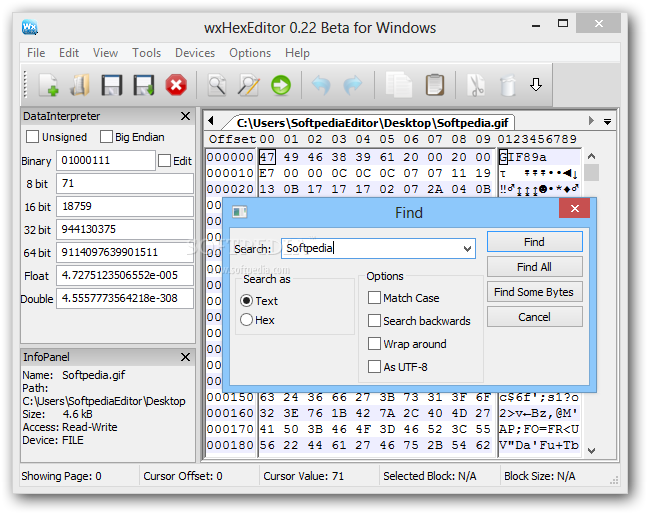Click the Delete trash bin icon

tap(508, 85)
